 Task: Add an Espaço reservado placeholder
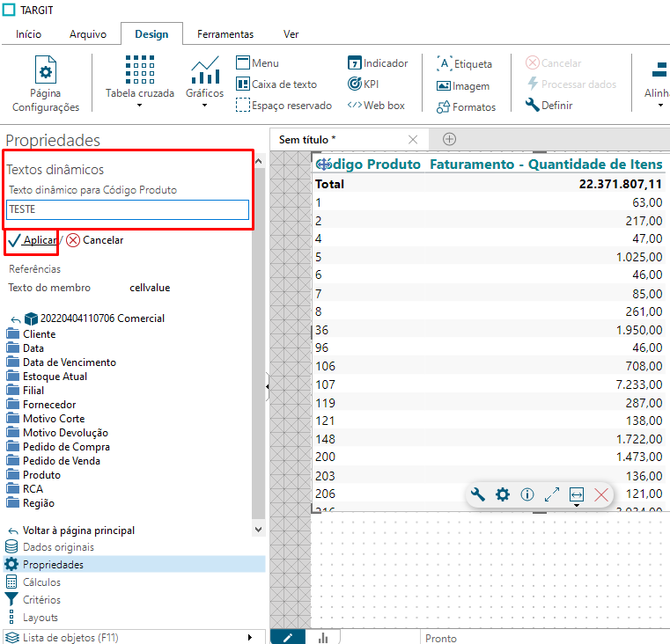click(283, 105)
